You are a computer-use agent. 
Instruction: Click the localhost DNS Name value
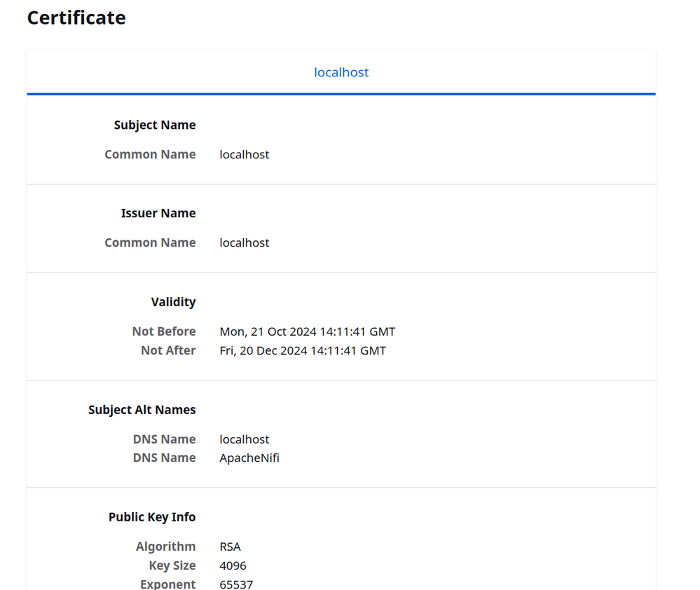pyautogui.click(x=245, y=439)
